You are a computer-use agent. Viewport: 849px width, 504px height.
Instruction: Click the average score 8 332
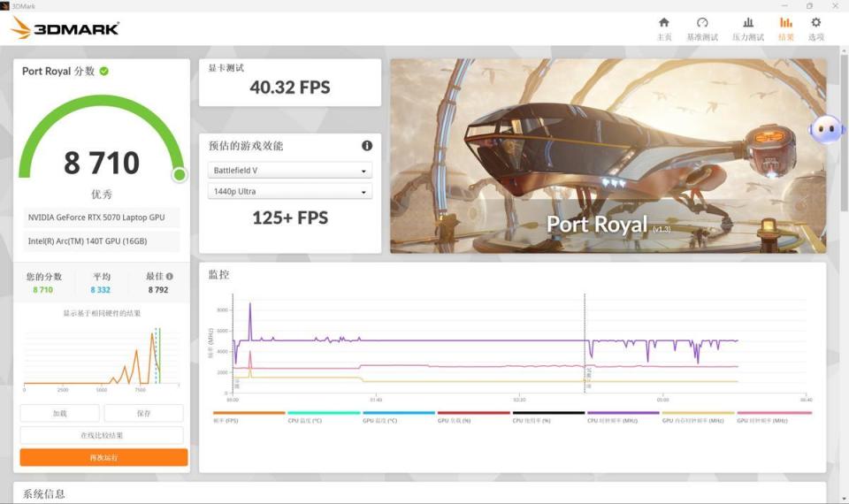click(x=100, y=290)
